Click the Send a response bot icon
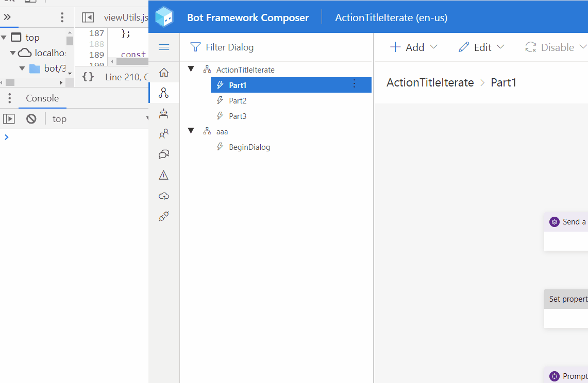 click(x=555, y=222)
